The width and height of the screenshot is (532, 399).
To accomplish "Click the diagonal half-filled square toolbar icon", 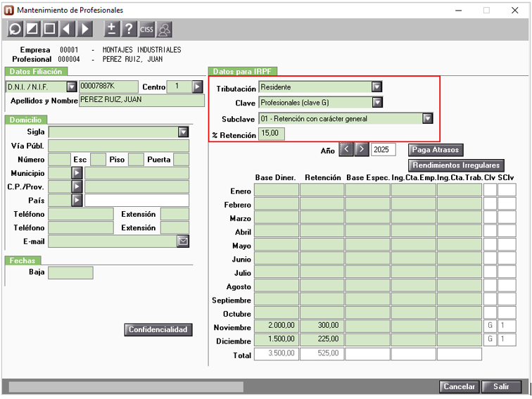I will pos(32,29).
